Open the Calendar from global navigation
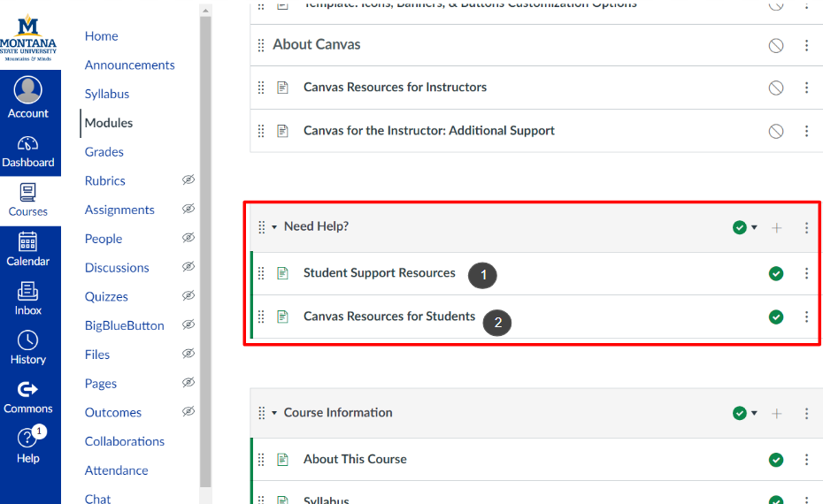This screenshot has height=504, width=823. tap(27, 249)
